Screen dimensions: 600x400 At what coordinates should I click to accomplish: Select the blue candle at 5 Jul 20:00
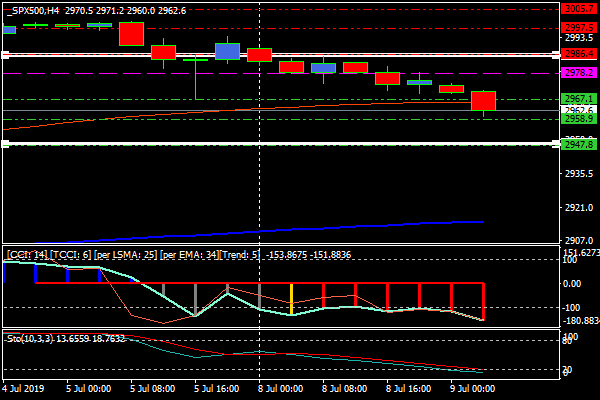click(227, 51)
